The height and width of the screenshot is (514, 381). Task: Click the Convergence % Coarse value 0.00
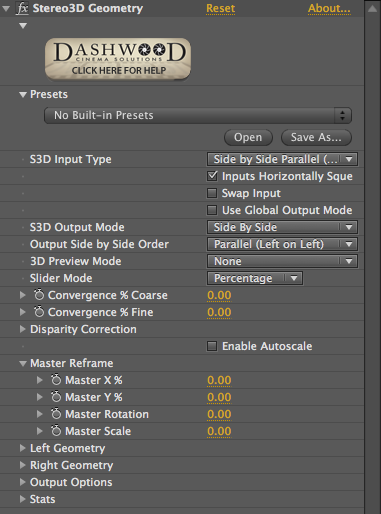[x=219, y=295]
